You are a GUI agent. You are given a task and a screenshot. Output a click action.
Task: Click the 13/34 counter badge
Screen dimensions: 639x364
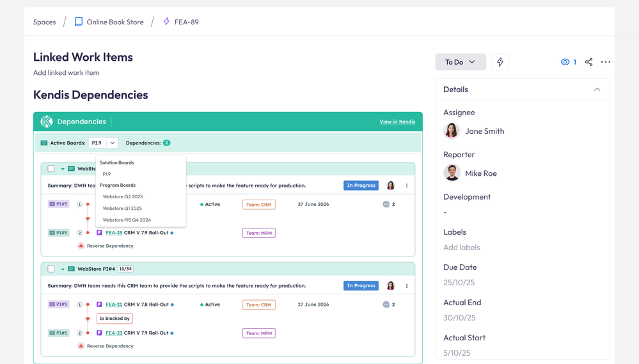point(125,269)
